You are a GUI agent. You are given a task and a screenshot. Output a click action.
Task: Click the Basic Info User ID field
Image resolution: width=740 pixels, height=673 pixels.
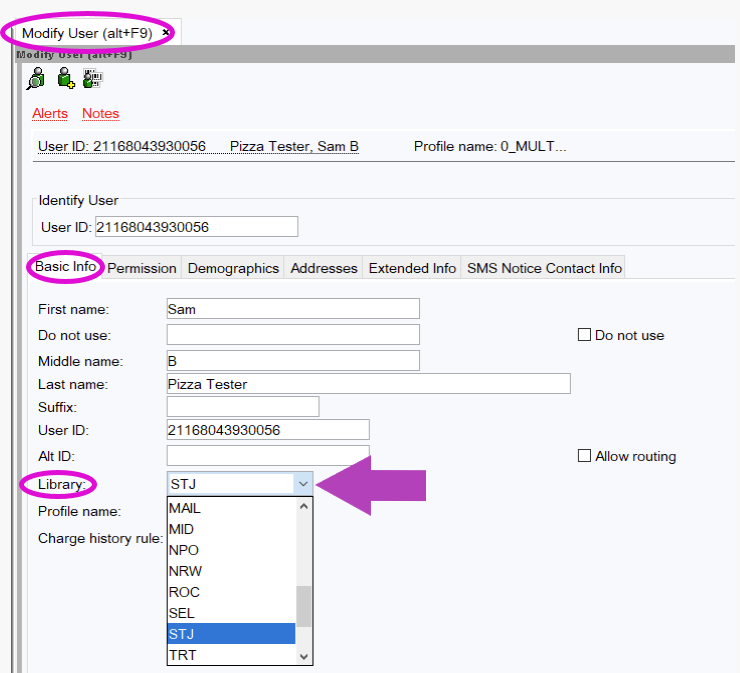click(268, 429)
